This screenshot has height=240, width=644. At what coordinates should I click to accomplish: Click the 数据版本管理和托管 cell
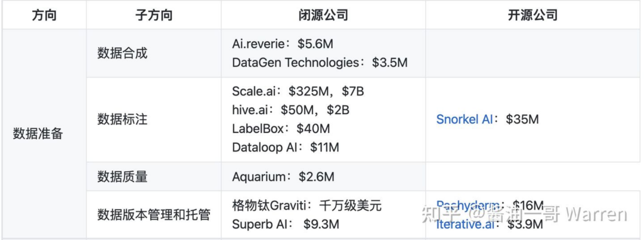point(154,214)
